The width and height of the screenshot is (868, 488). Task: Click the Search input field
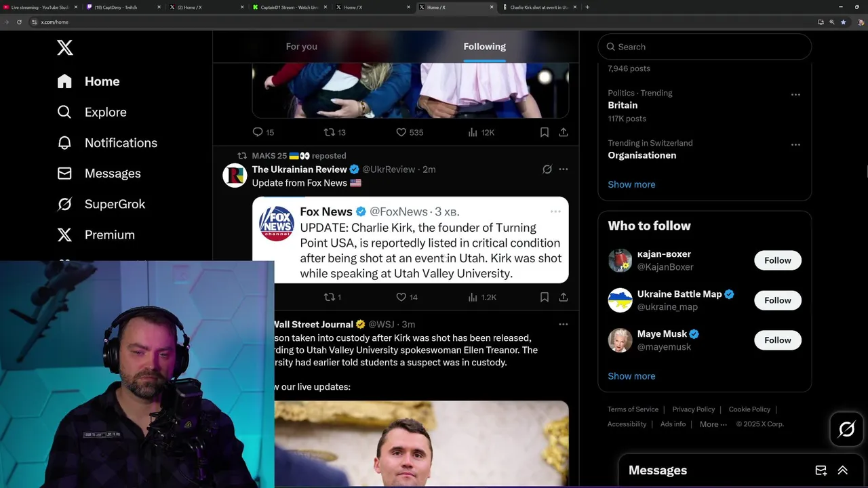(705, 47)
